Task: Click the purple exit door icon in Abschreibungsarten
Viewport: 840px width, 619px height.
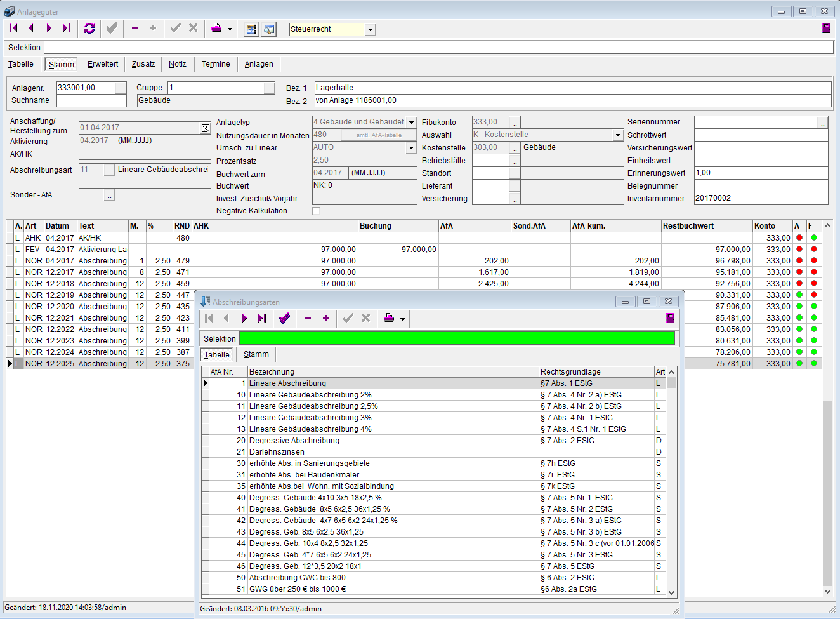Action: coord(669,318)
